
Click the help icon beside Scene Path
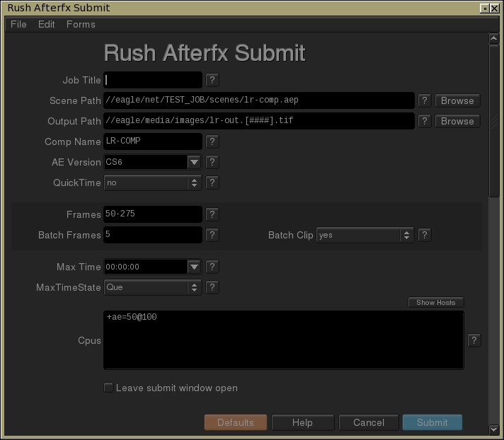click(424, 100)
